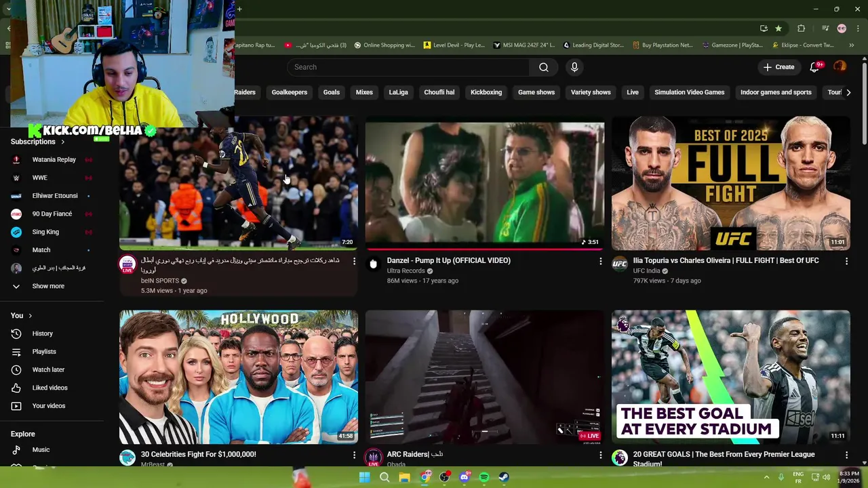Bookmark this page with the star icon

point(778,28)
